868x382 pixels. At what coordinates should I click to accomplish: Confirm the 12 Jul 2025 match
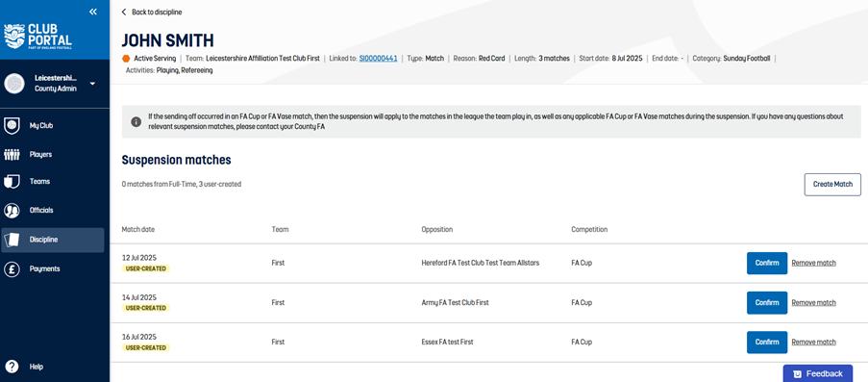(x=767, y=263)
